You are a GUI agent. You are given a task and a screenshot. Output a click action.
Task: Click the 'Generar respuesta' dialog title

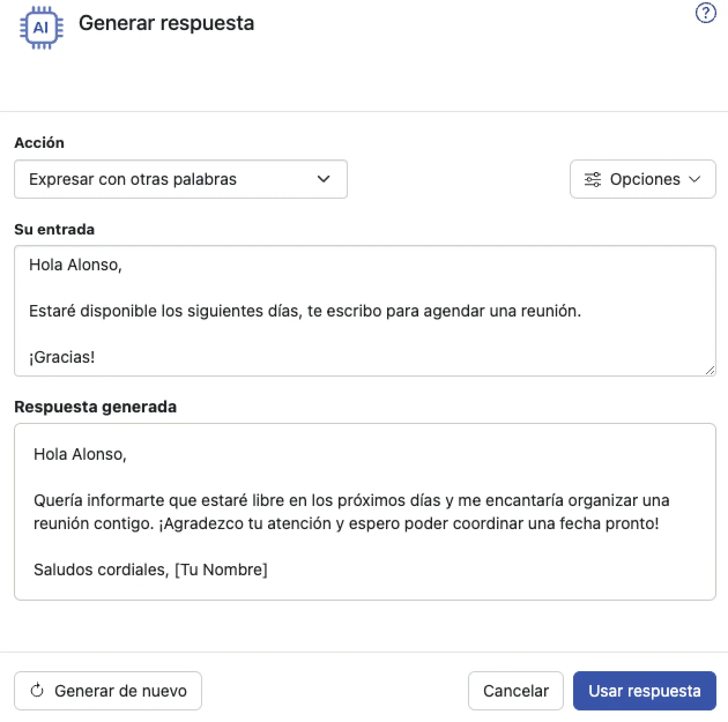(x=166, y=23)
